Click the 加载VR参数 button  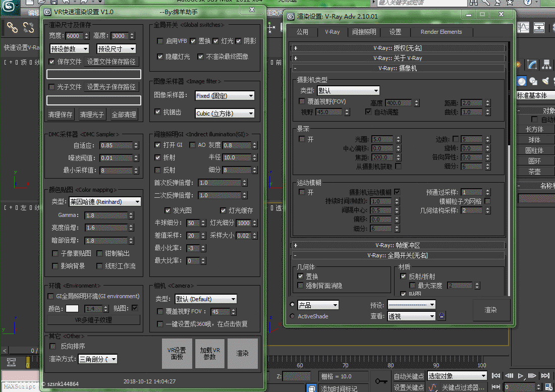pyautogui.click(x=209, y=354)
